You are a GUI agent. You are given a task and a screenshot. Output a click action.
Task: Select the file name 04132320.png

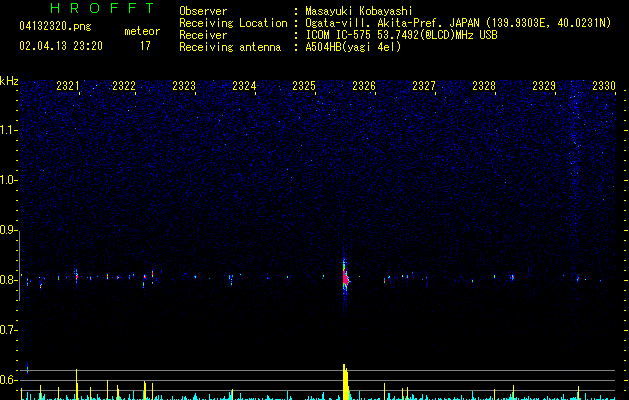click(55, 27)
